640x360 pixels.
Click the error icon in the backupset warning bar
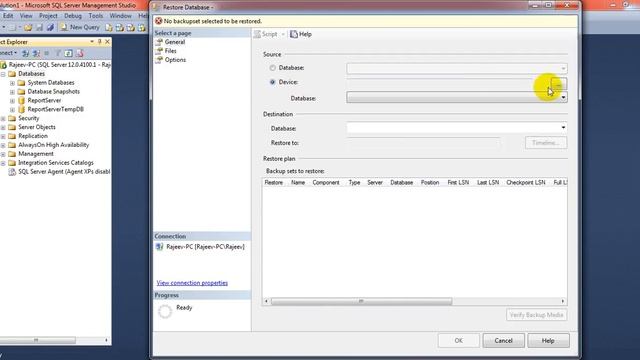coord(158,21)
